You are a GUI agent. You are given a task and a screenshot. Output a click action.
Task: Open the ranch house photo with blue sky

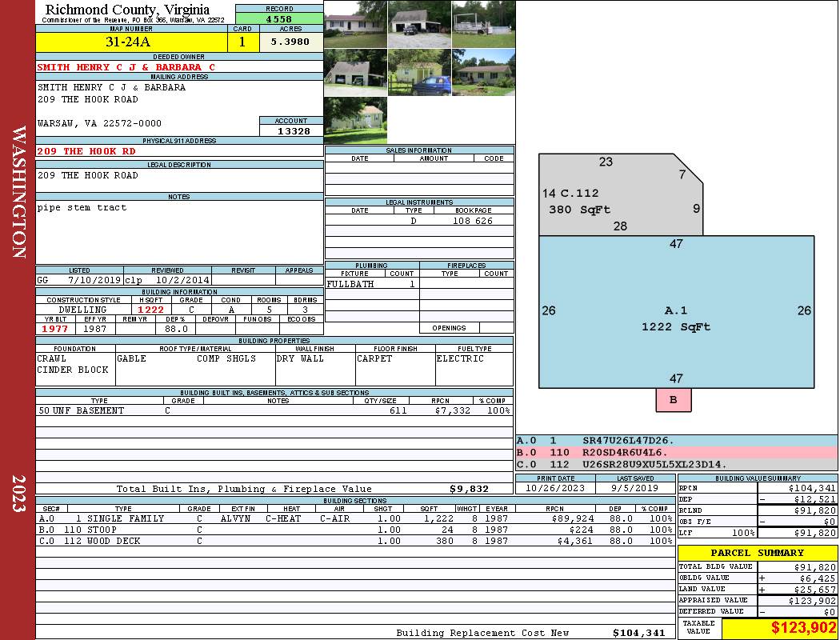pos(484,72)
